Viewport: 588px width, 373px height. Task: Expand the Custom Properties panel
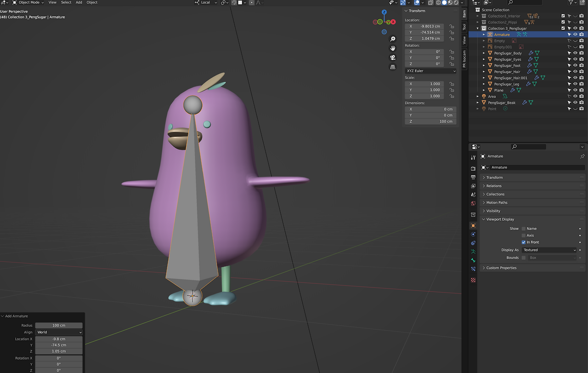tap(532, 268)
